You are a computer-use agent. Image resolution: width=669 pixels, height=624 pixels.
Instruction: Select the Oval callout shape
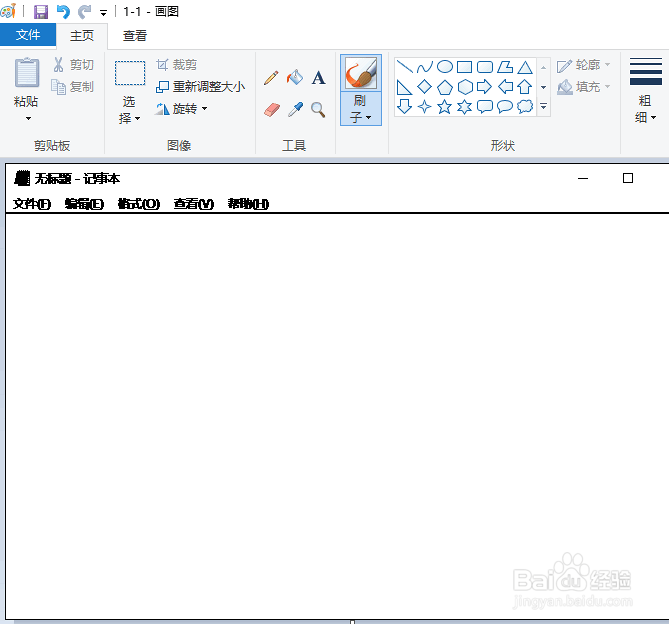[x=505, y=107]
